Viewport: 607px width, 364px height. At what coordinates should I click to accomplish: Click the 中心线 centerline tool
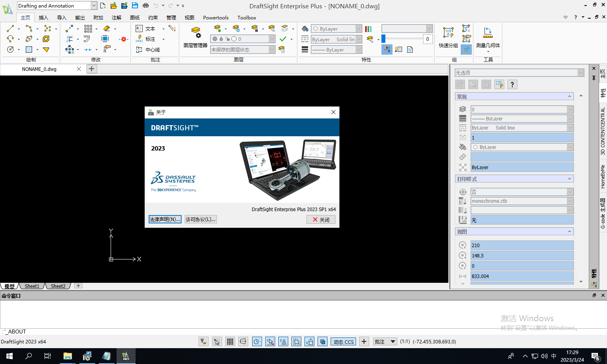[148, 50]
